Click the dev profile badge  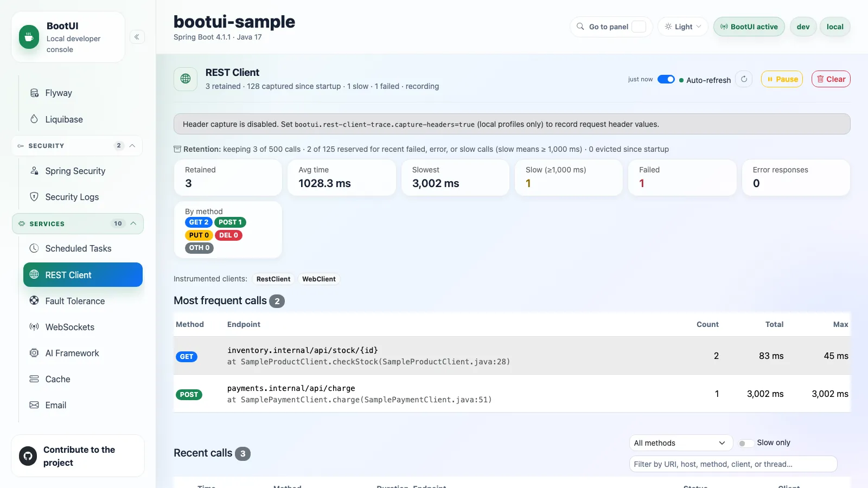pyautogui.click(x=803, y=27)
